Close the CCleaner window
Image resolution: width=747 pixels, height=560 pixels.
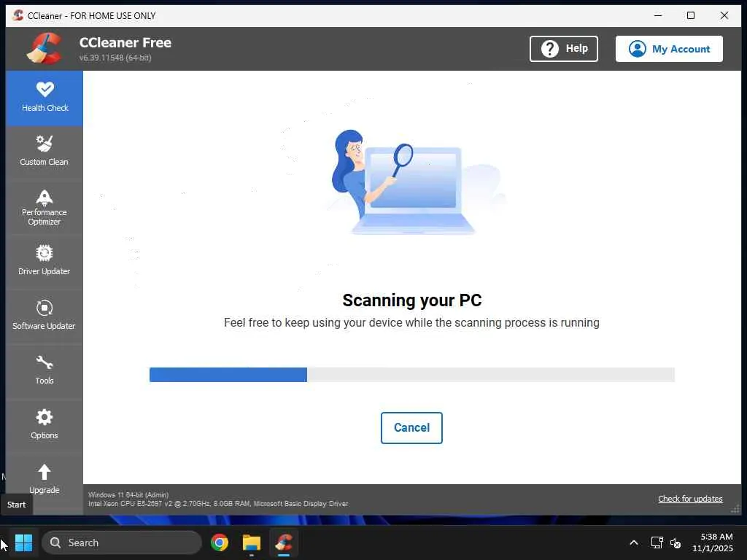[724, 15]
